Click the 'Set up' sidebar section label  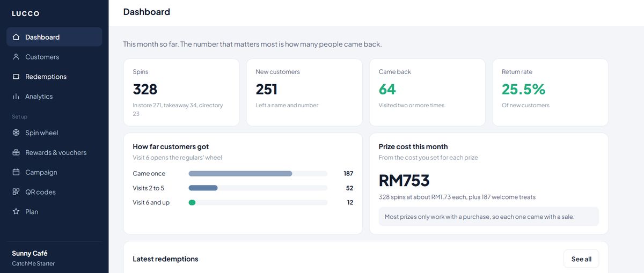(x=20, y=116)
